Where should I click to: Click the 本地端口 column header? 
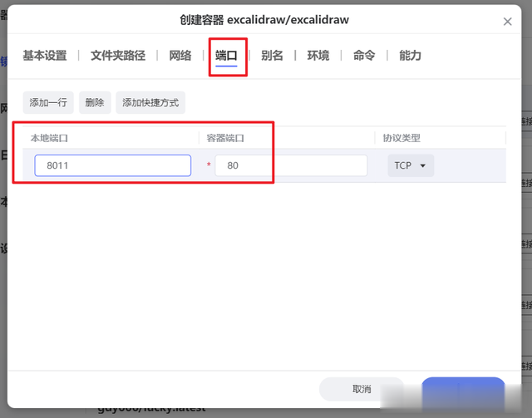tap(49, 138)
